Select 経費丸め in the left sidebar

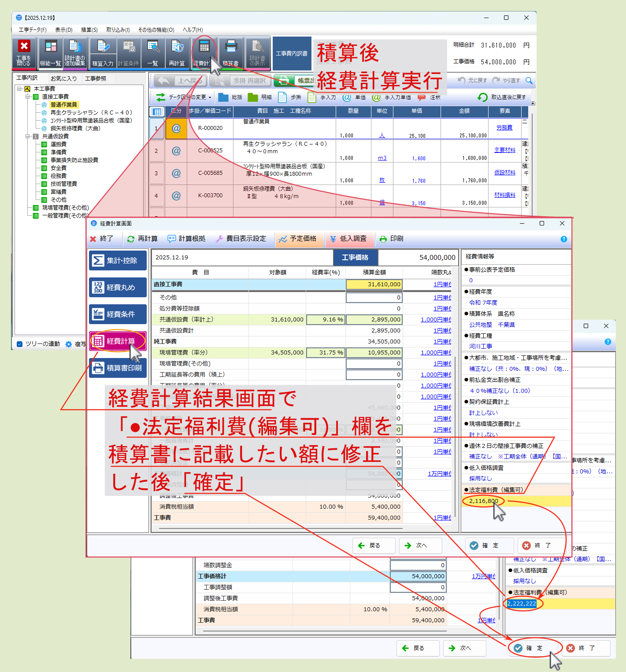[x=118, y=287]
